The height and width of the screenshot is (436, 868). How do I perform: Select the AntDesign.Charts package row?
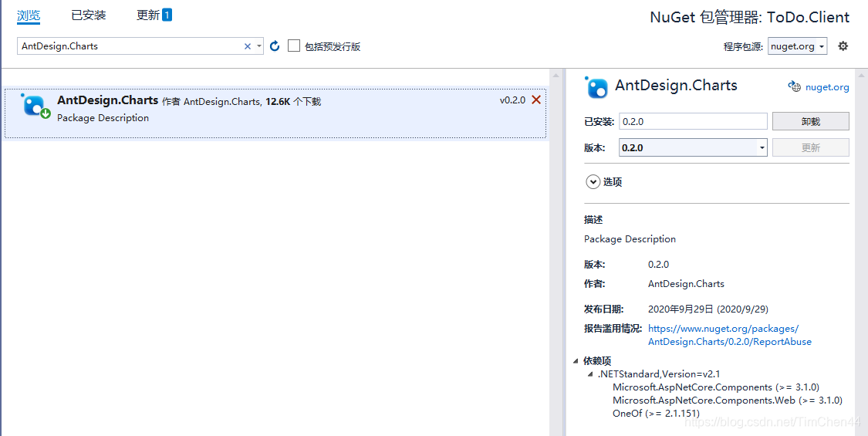(x=275, y=113)
